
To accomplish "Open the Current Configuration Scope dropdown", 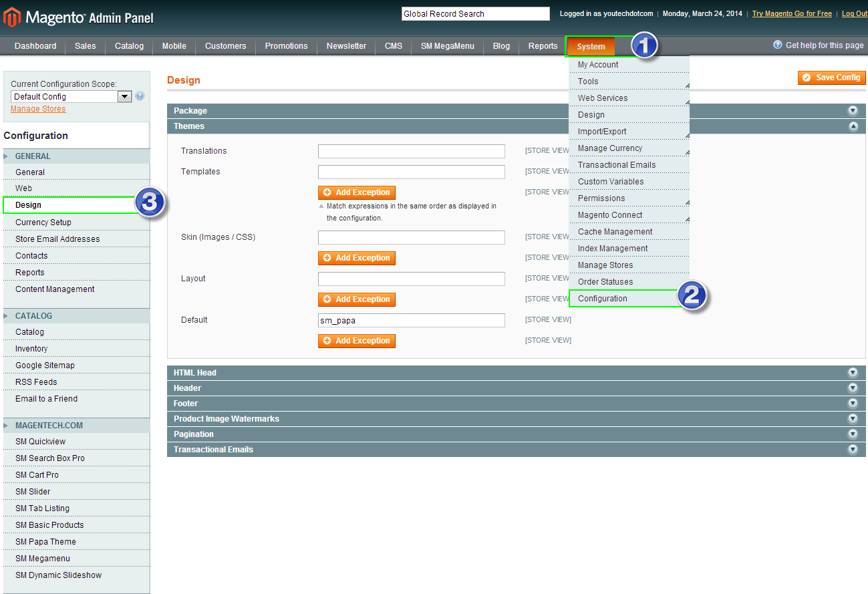I will tap(71, 96).
